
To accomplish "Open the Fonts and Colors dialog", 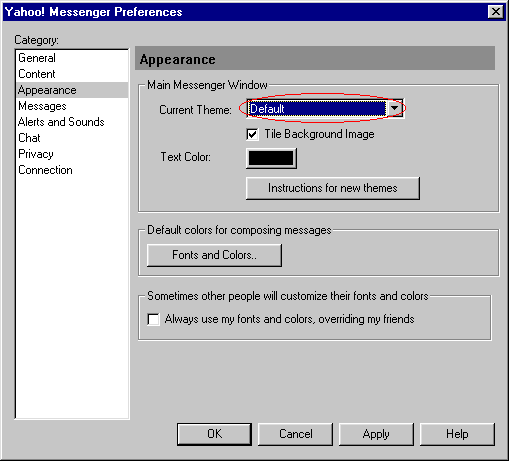I will [214, 255].
